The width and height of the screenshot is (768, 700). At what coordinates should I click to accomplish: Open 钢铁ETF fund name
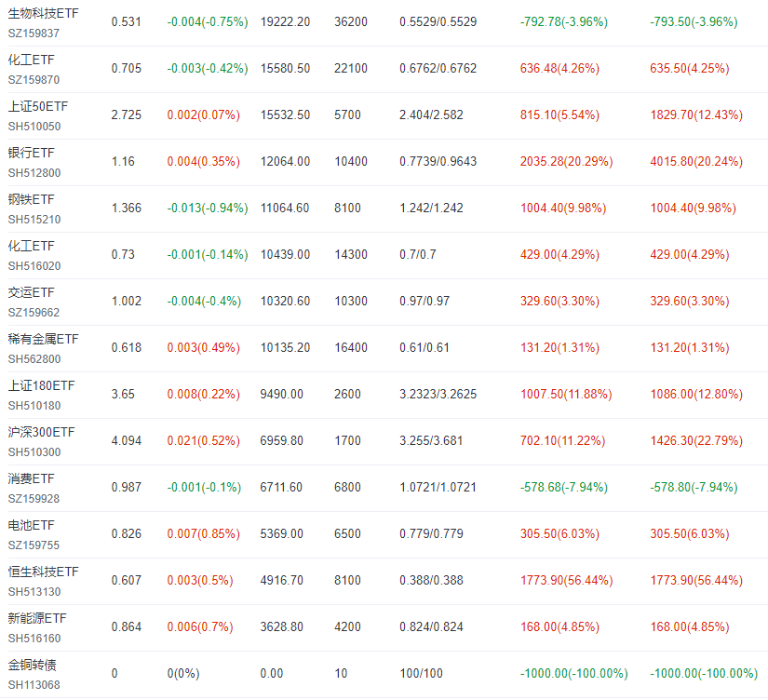[32, 199]
